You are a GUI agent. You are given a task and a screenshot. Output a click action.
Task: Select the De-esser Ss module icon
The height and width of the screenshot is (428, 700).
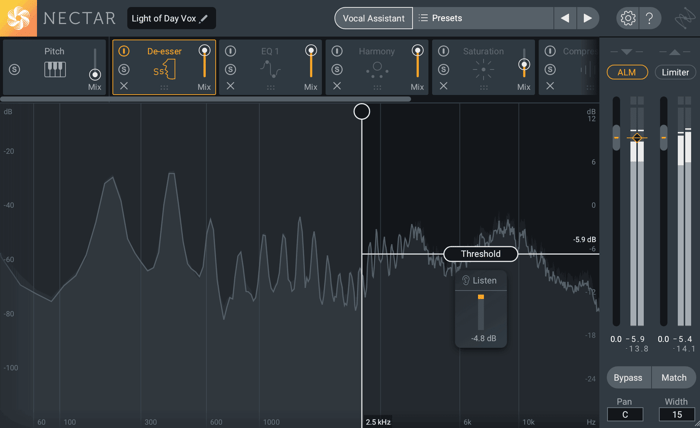point(164,70)
